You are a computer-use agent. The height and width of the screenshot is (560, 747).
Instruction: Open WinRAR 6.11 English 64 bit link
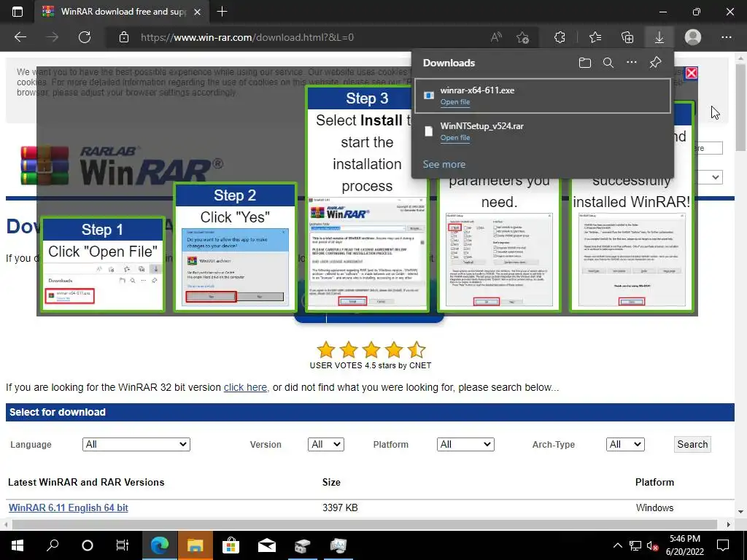click(69, 507)
